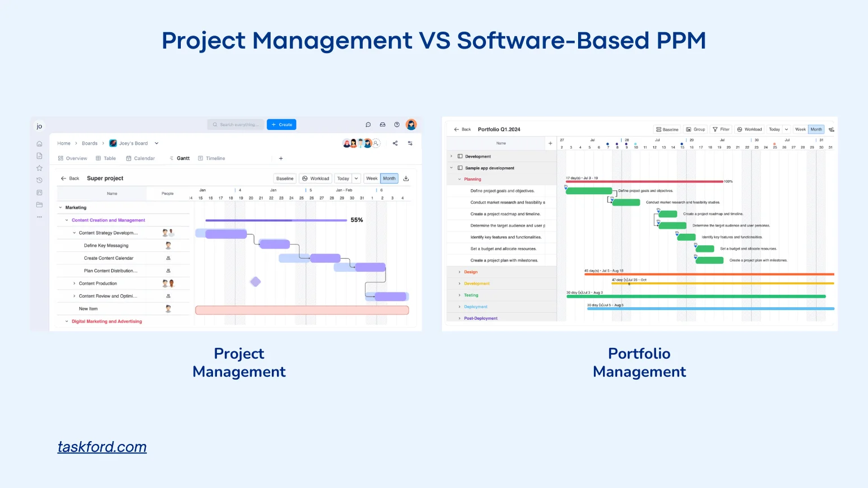Open the recent history sidebar icon
Image resolution: width=868 pixels, height=488 pixels.
click(x=40, y=180)
